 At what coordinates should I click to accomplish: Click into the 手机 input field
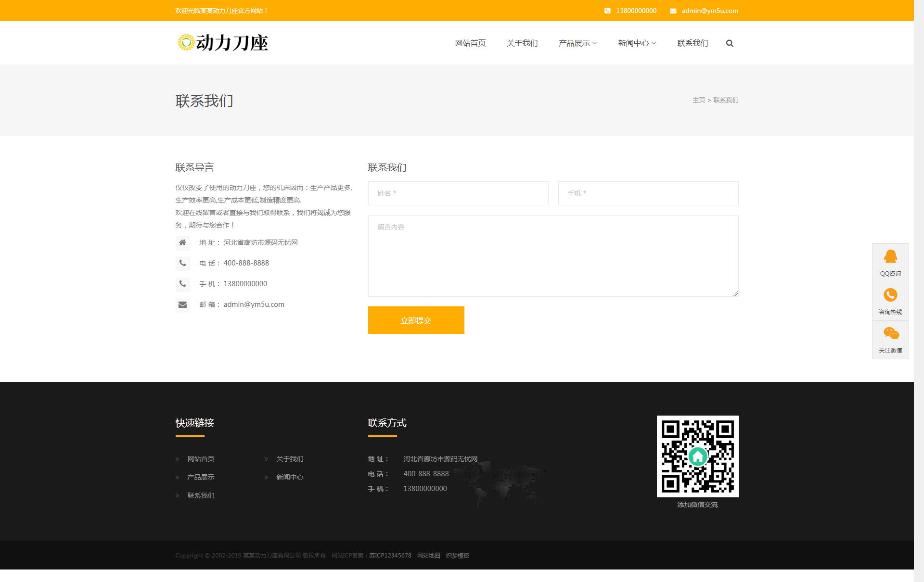pyautogui.click(x=648, y=193)
